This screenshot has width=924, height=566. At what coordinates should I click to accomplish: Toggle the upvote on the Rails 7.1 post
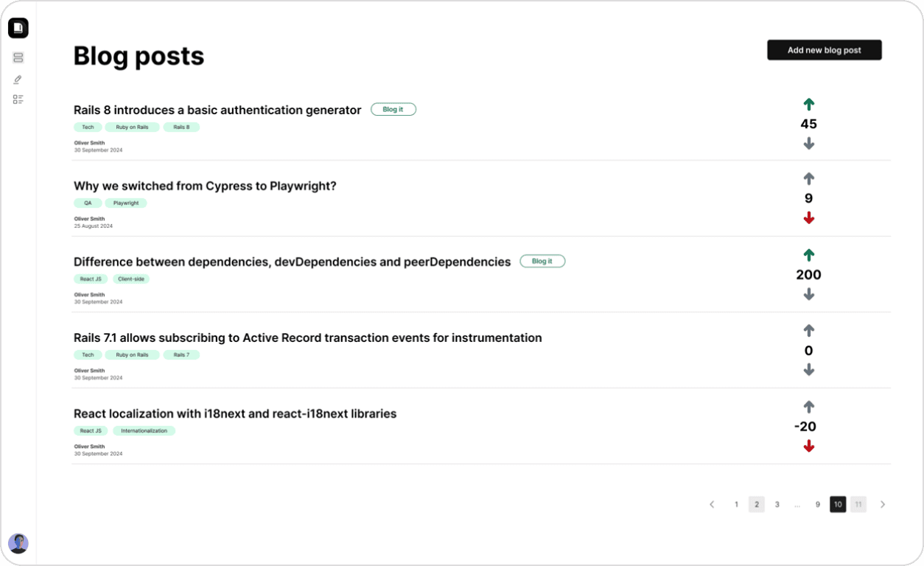point(808,331)
